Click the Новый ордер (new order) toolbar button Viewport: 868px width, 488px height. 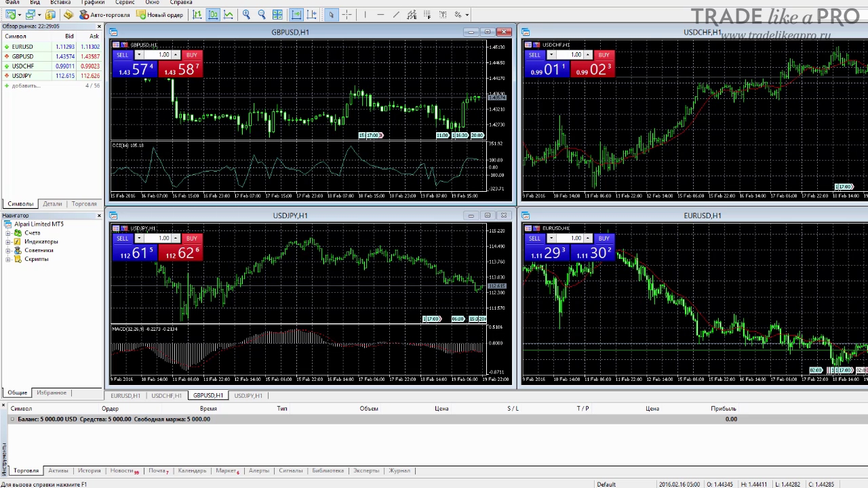(x=159, y=14)
